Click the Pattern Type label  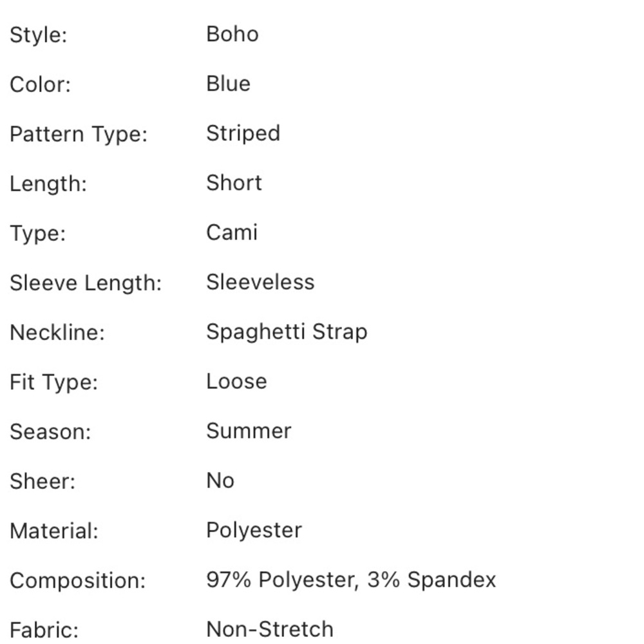coord(79,135)
